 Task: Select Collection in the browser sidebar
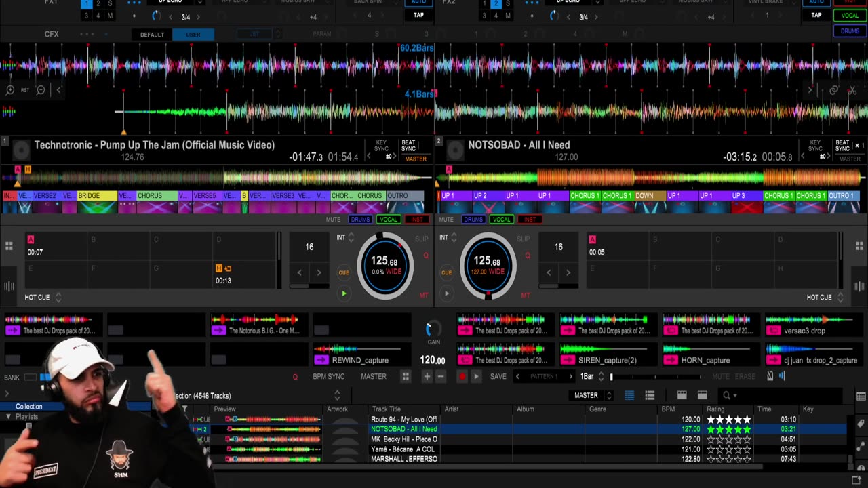click(x=29, y=407)
